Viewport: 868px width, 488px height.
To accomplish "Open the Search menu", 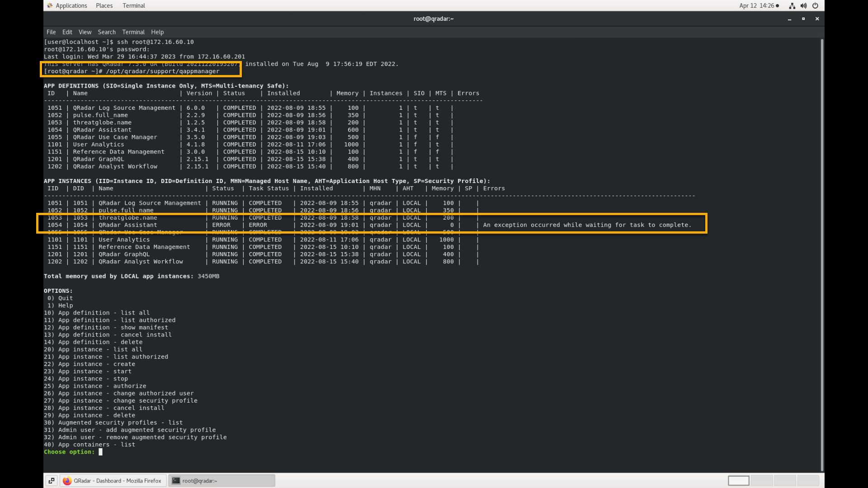I will point(107,32).
